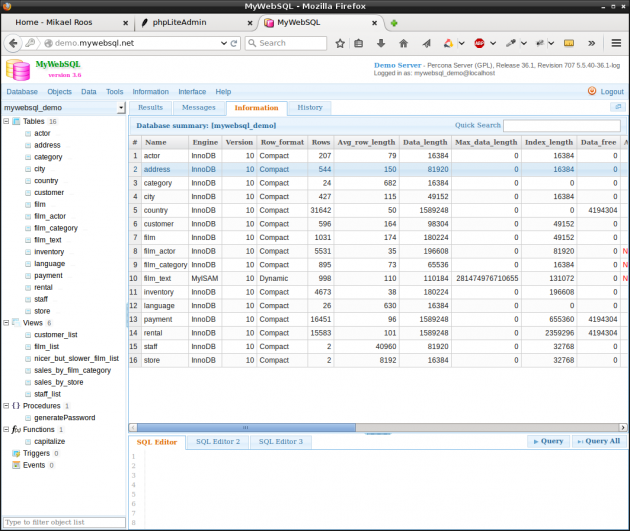The image size is (630, 531).
Task: Open SQL Editor 2 tab
Action: [x=218, y=442]
